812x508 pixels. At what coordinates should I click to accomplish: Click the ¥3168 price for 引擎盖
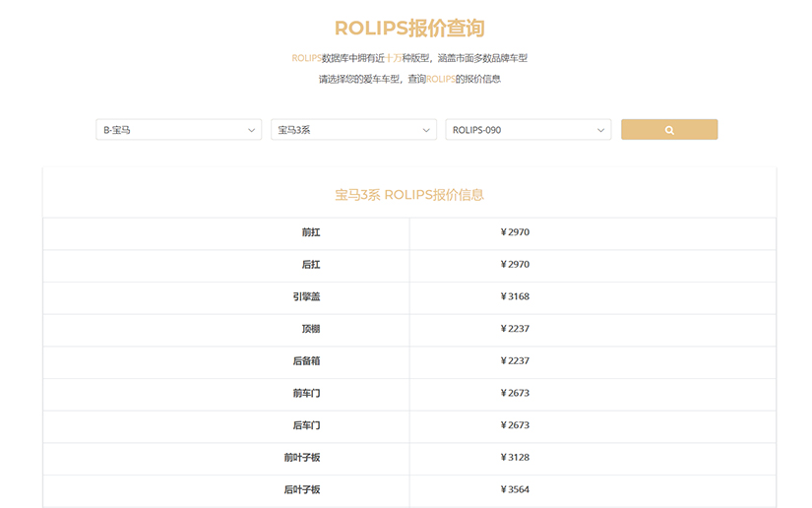[515, 296]
